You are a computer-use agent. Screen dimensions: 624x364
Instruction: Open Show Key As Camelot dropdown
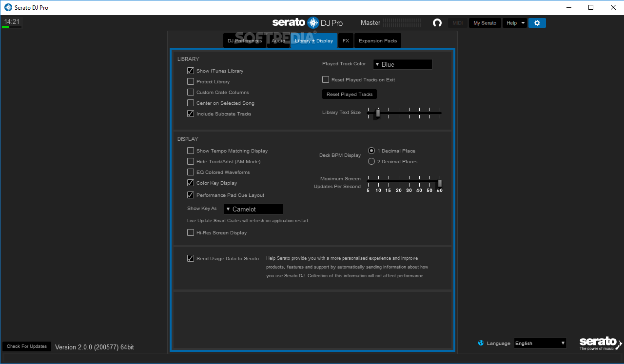tap(253, 209)
